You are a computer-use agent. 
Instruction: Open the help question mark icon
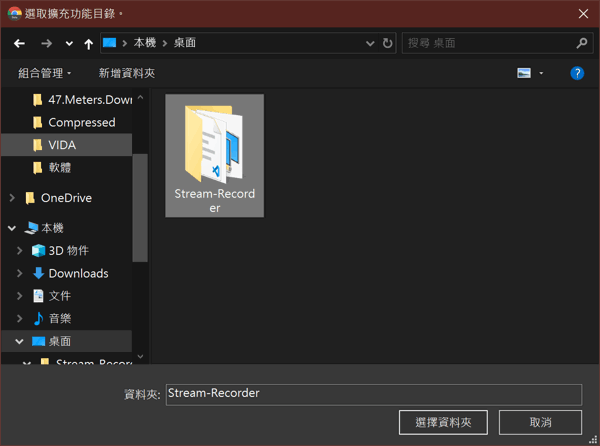(577, 73)
